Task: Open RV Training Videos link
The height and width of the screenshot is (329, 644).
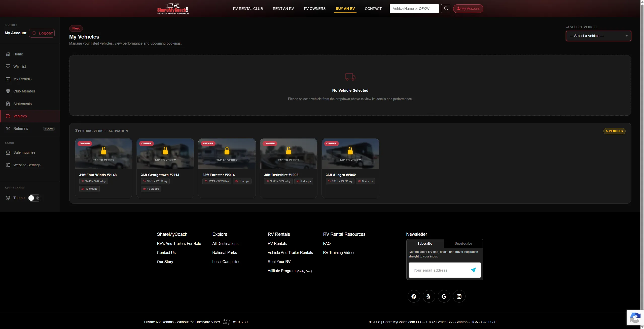Action: (x=339, y=253)
